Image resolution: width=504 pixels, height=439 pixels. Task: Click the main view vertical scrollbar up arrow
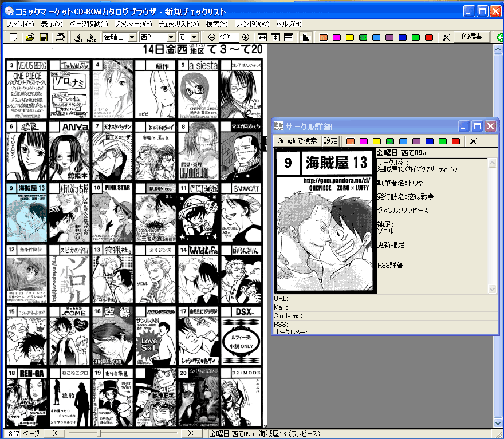pos(498,49)
